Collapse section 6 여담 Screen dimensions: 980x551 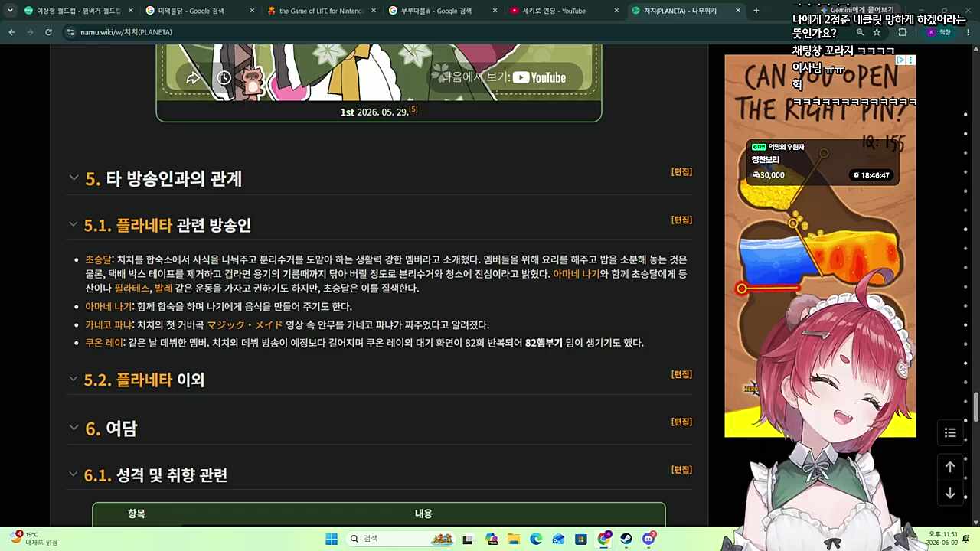pyautogui.click(x=73, y=428)
